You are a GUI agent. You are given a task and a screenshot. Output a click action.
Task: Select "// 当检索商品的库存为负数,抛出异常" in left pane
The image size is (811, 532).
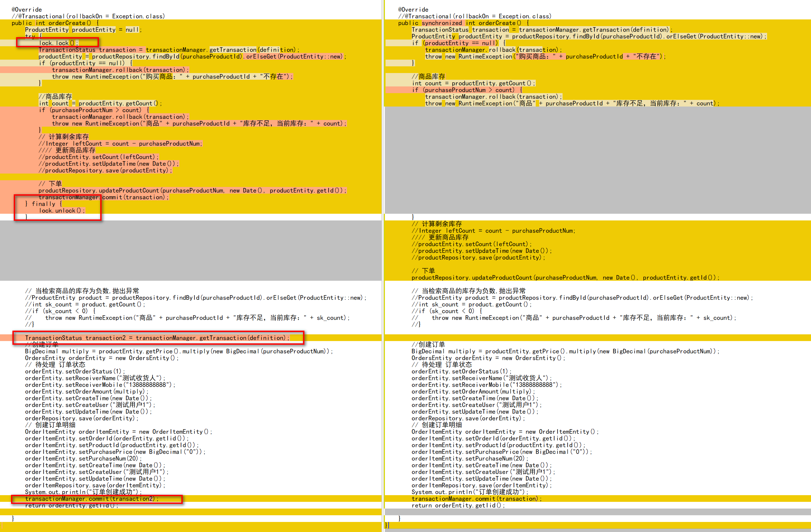pos(82,291)
